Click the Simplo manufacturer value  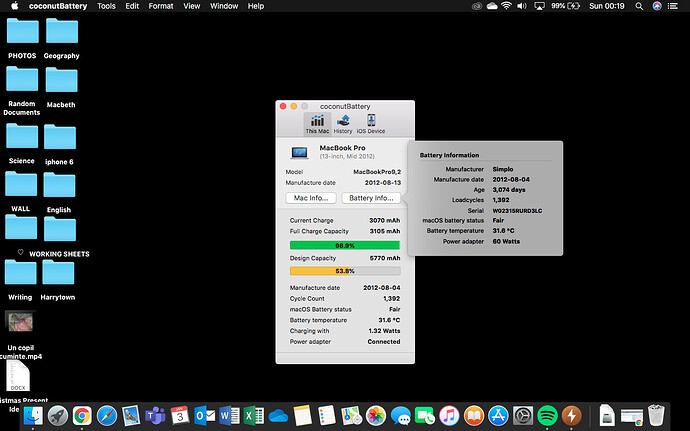coord(503,169)
